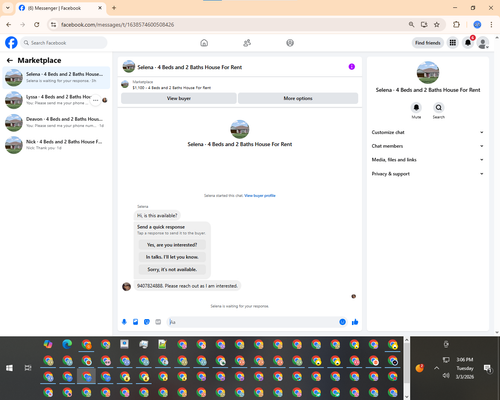Viewport: 500px width, 400px height.
Task: Click the Marketplace listing price line
Action: click(x=172, y=88)
